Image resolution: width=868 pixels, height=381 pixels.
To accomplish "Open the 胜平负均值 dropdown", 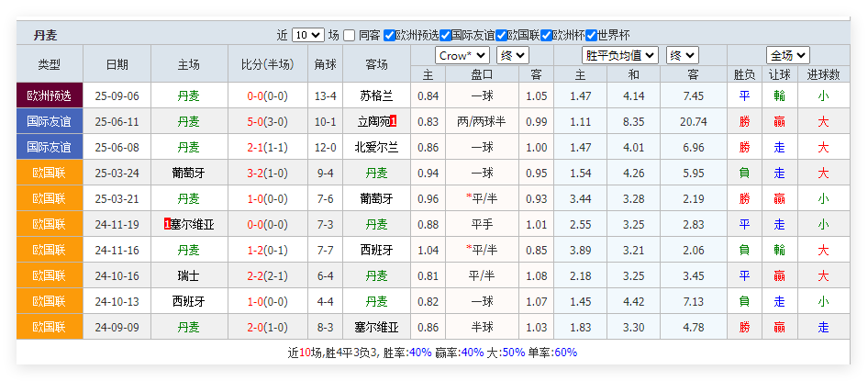I will click(619, 55).
